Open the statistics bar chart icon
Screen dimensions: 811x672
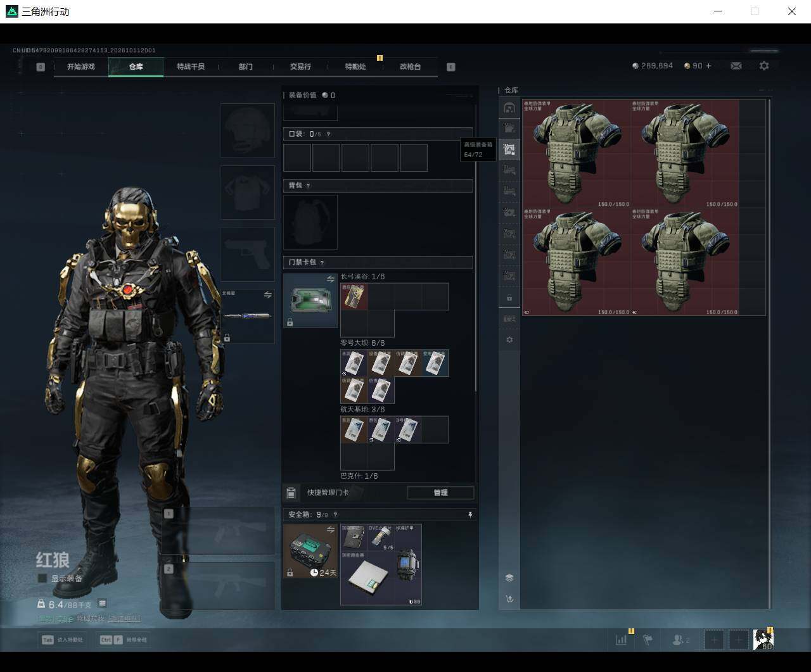coord(621,640)
